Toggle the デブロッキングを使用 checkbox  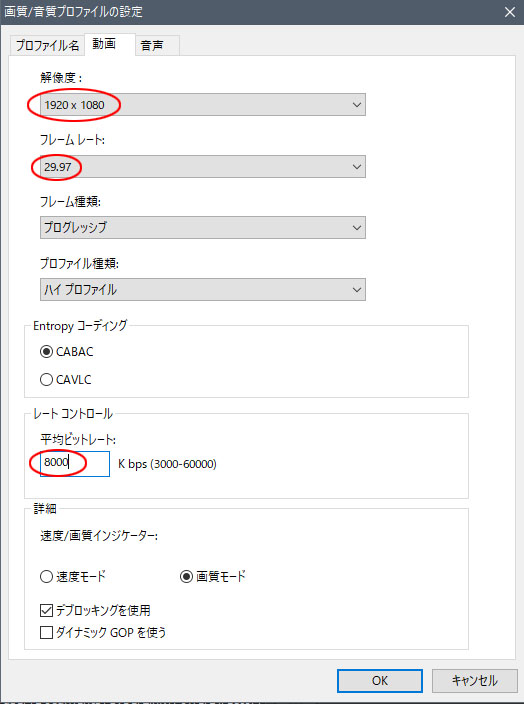point(46,611)
